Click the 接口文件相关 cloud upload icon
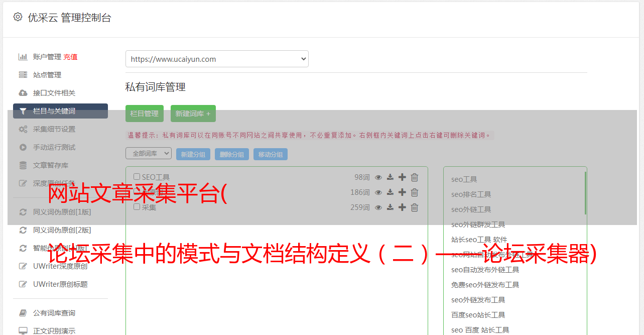644x335 pixels. pyautogui.click(x=23, y=93)
